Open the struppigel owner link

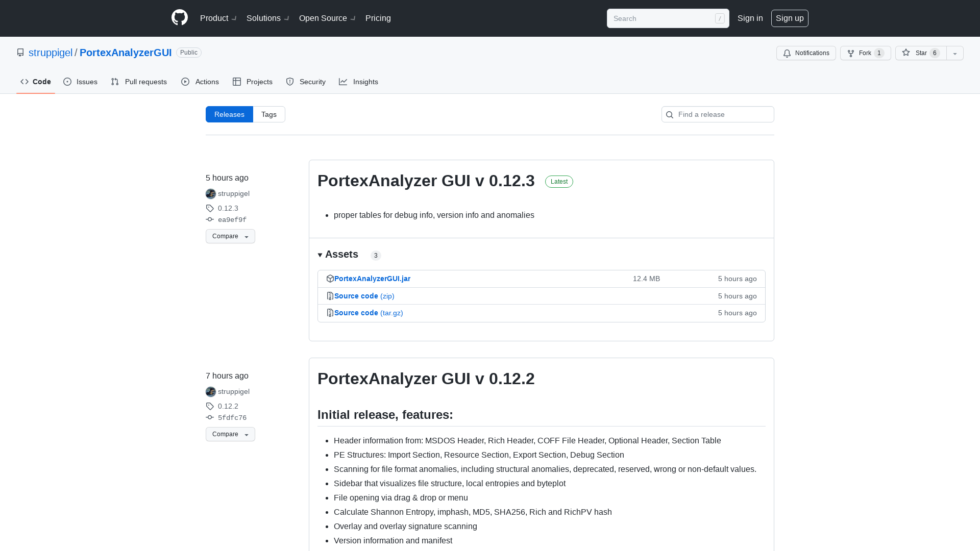coord(51,53)
